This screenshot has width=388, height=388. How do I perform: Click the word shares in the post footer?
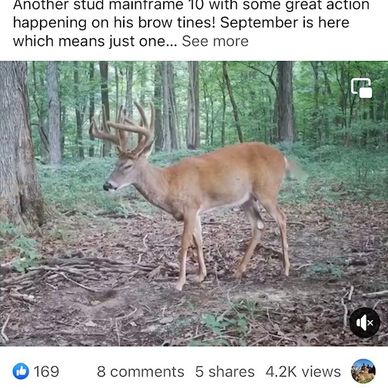point(231,372)
